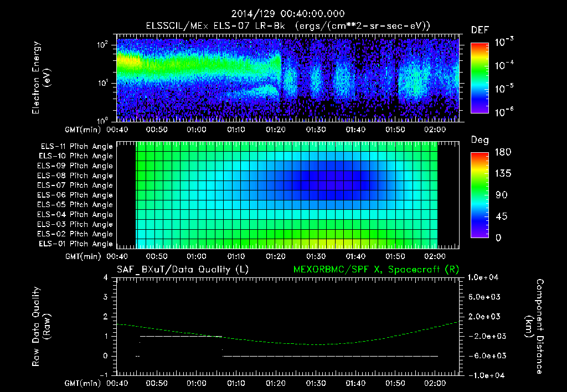Select the ELS-06 Pitch Angle row label
Image resolution: width=567 pixels, height=392 pixels.
75,195
